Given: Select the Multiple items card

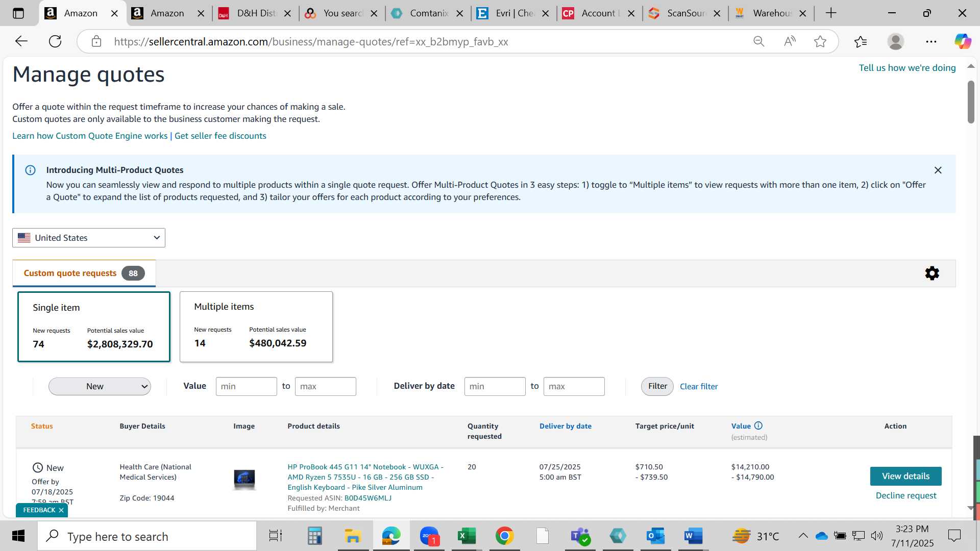Looking at the screenshot, I should [x=256, y=327].
